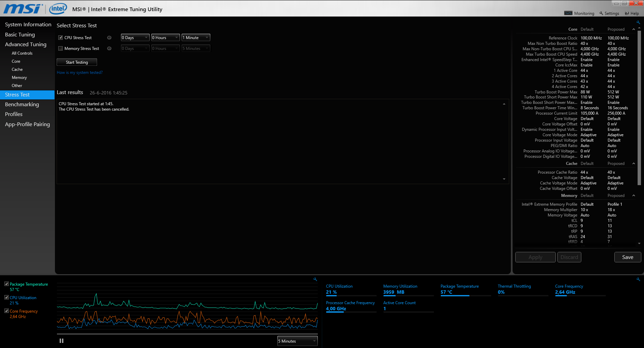
Task: Click the Core Frequency 2,64 GHz tile
Action: pos(580,290)
